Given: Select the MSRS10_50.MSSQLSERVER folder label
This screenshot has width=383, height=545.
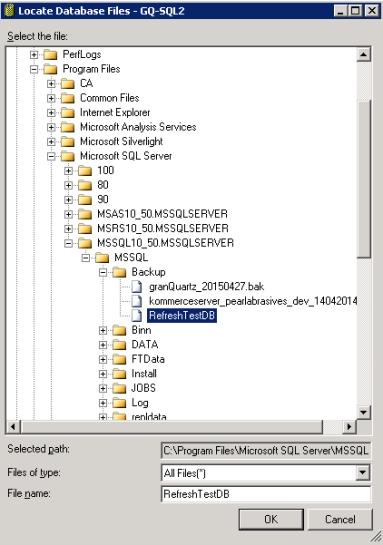Looking at the screenshot, I should (163, 228).
